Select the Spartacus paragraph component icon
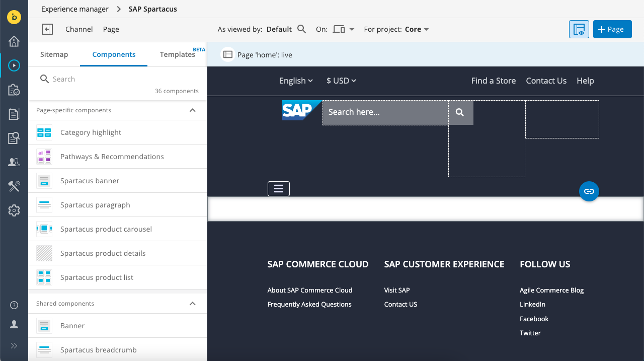 44,205
